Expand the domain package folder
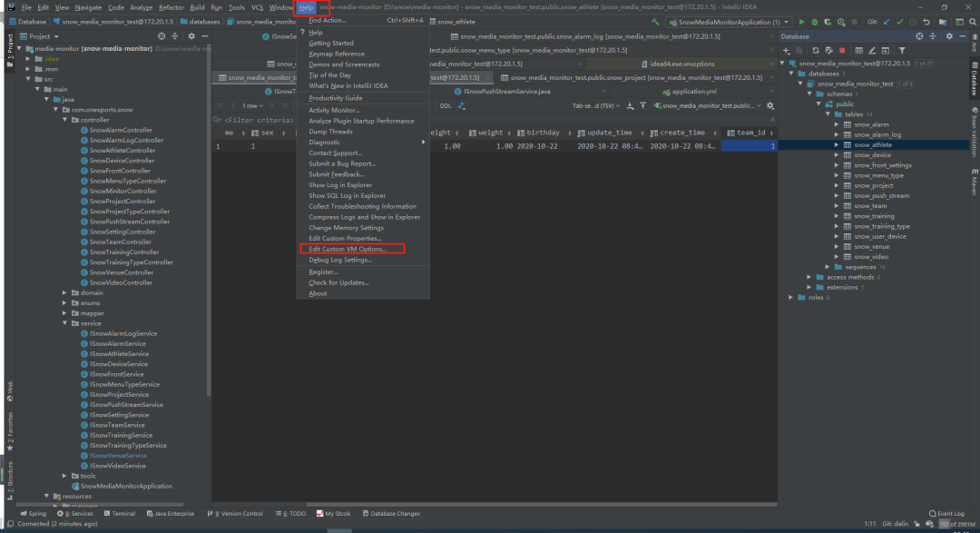Viewport: 980px width, 533px height. [64, 292]
